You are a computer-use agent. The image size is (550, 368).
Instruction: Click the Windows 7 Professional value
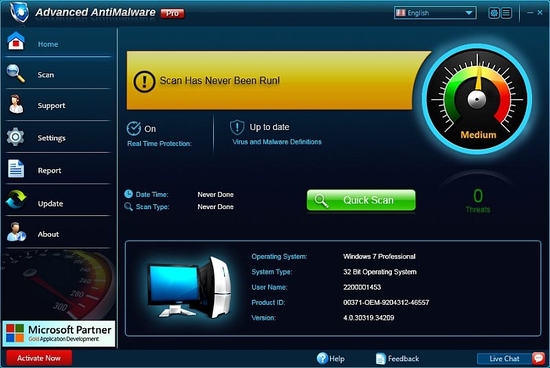[x=379, y=256]
